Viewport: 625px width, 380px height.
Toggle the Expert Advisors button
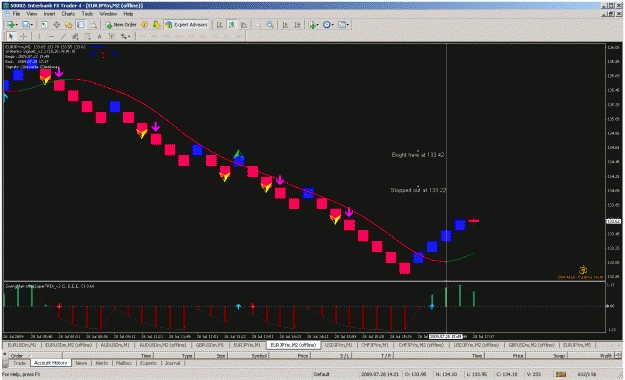pyautogui.click(x=187, y=25)
